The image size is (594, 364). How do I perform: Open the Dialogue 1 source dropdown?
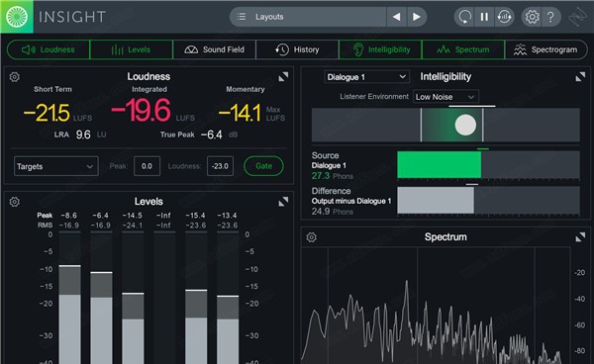[366, 77]
